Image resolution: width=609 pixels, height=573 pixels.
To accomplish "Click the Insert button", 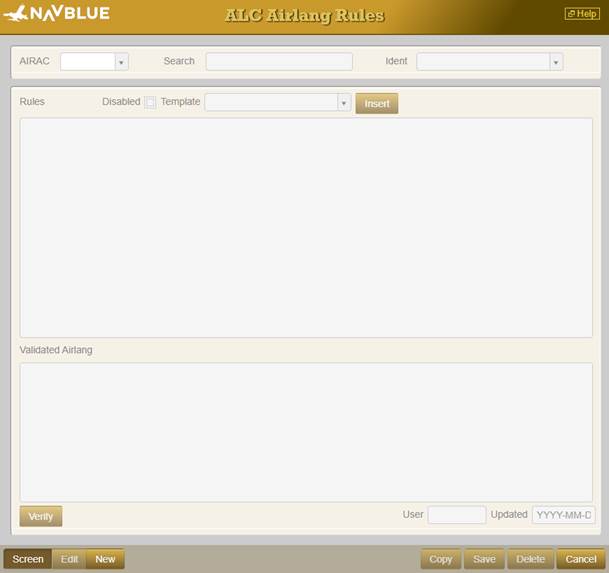I will coord(377,103).
